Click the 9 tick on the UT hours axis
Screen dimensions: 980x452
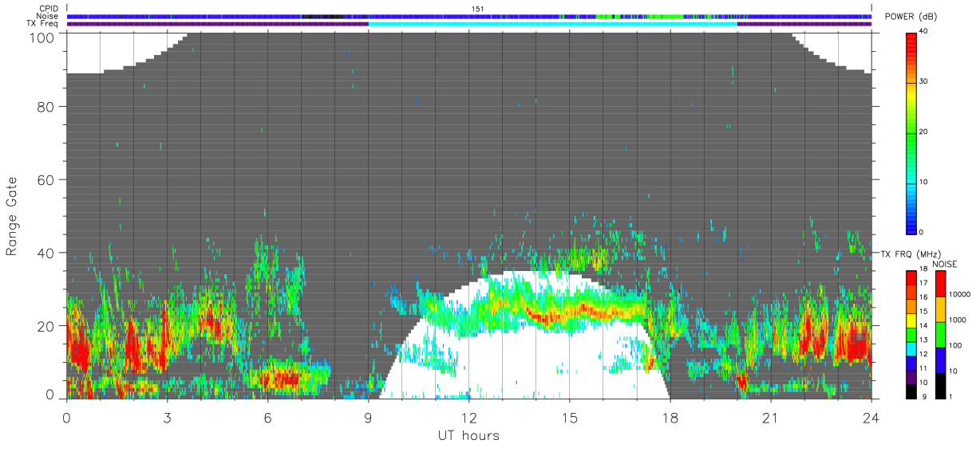click(x=368, y=418)
